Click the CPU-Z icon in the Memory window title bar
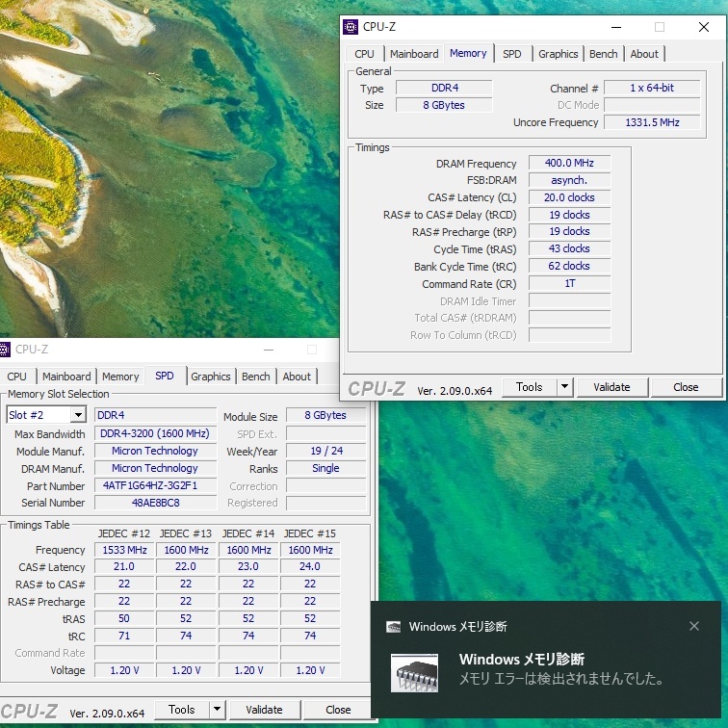This screenshot has width=728, height=728. tap(351, 27)
